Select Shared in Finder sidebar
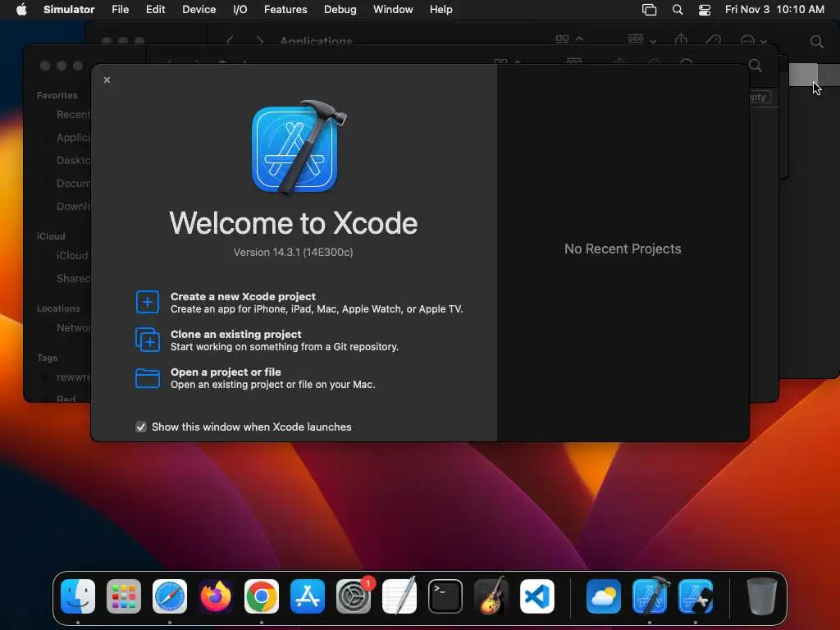 73,279
